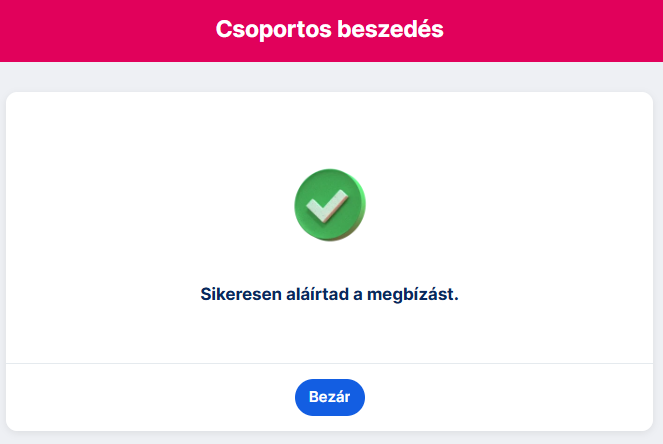Image resolution: width=663 pixels, height=444 pixels.
Task: Click the successful signing confirmation text
Action: coord(330,295)
